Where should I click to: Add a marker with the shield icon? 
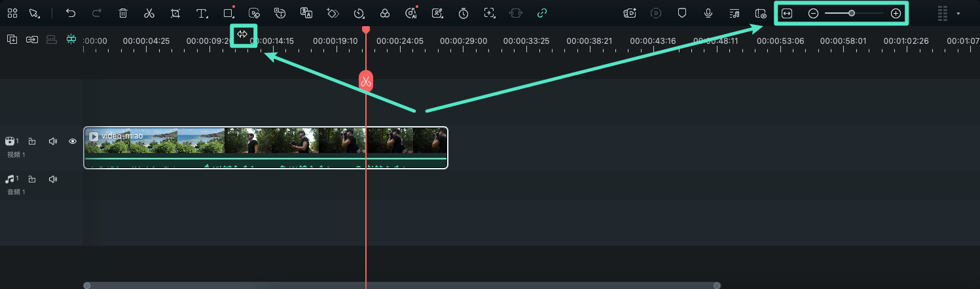(682, 13)
